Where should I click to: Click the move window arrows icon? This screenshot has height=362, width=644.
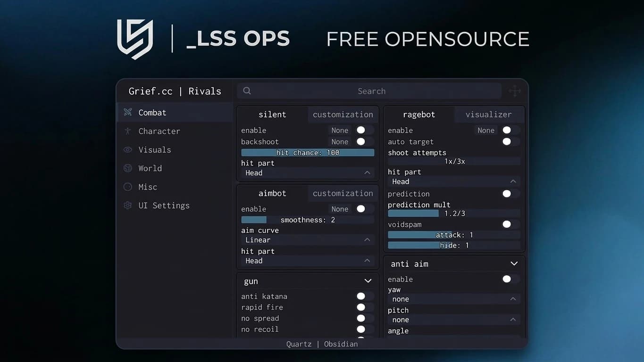(x=515, y=91)
